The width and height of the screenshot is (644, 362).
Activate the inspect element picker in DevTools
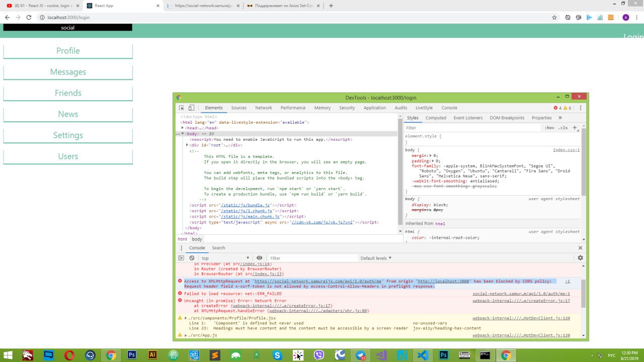[182, 108]
